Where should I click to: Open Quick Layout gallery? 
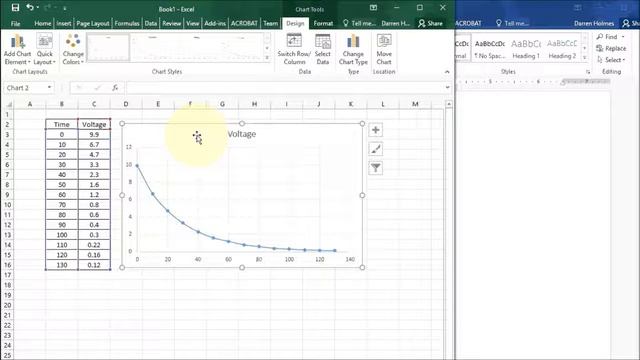pyautogui.click(x=44, y=49)
